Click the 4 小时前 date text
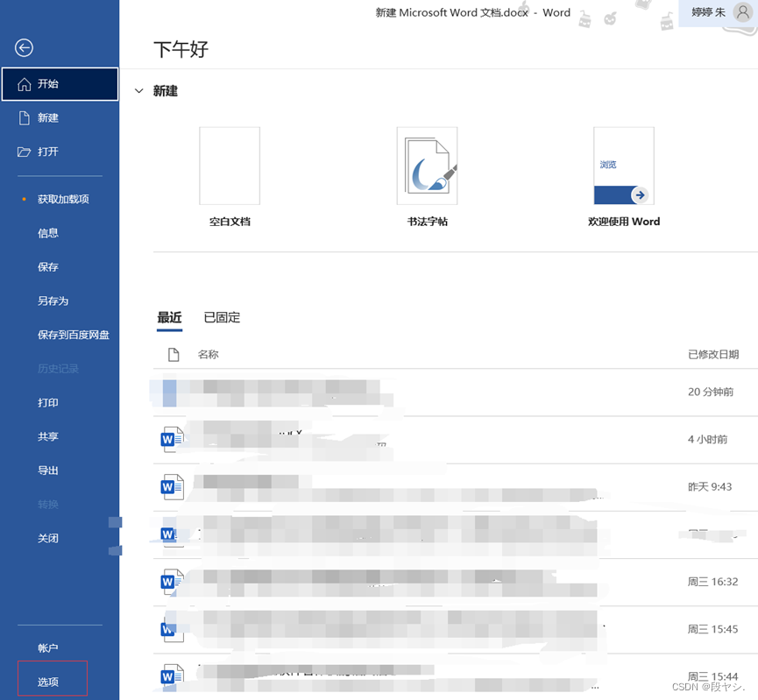Image resolution: width=758 pixels, height=700 pixels. click(708, 440)
